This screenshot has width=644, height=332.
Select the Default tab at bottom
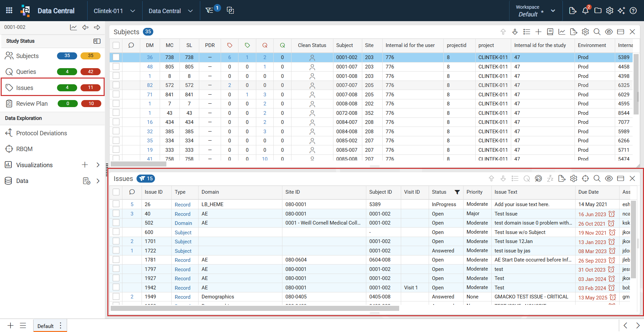point(46,326)
